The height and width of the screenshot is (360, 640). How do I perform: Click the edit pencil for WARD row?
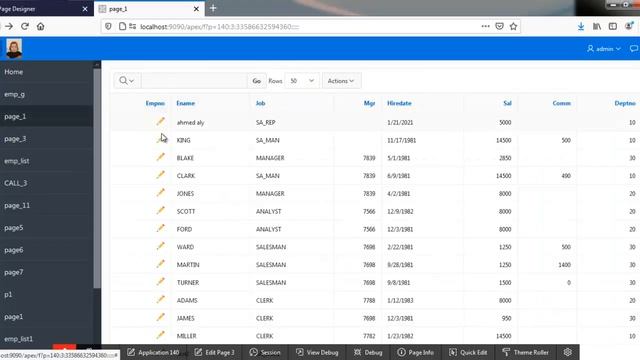point(160,246)
